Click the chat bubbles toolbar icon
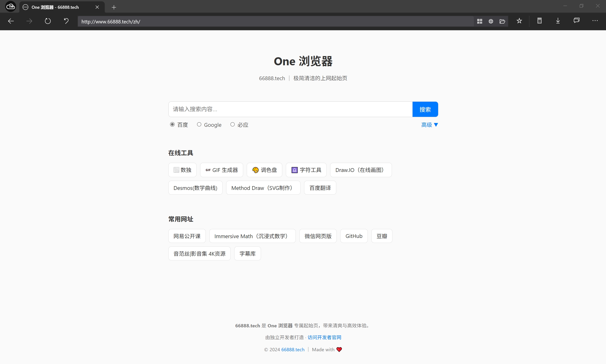This screenshot has height=364, width=606. tap(577, 21)
